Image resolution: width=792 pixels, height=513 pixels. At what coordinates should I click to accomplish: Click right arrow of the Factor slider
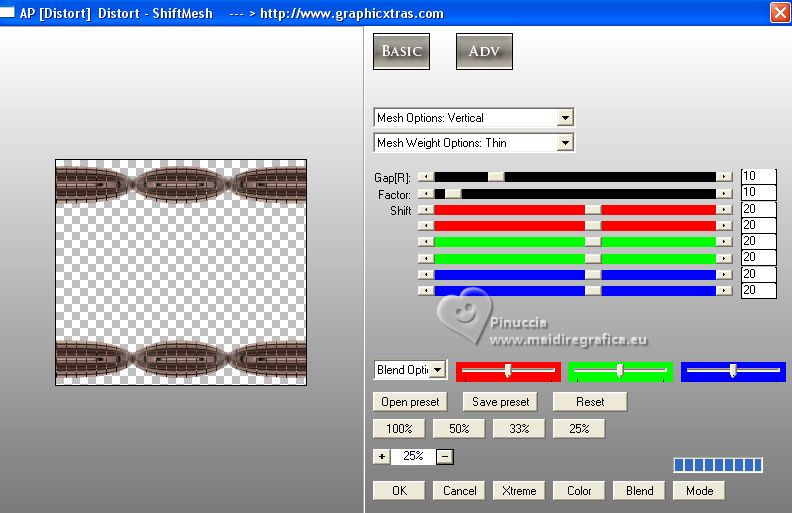(x=724, y=193)
